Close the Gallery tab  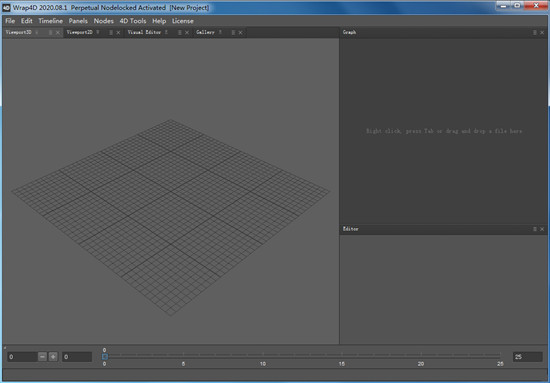point(240,33)
